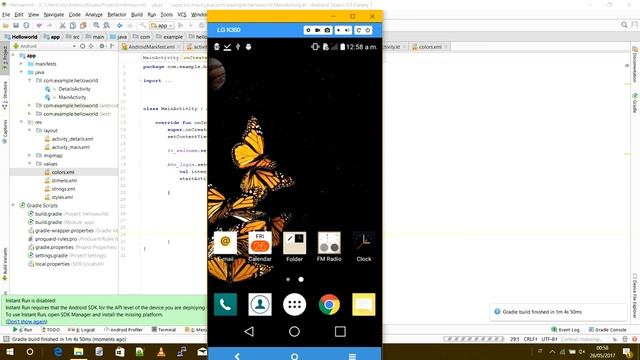Click Save All icon in toolbar

tap(16, 25)
